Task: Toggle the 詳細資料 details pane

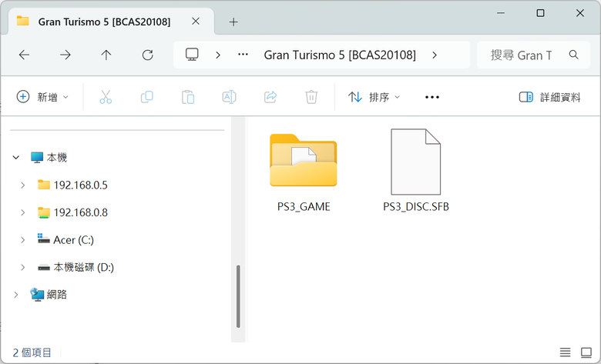Action: [549, 97]
